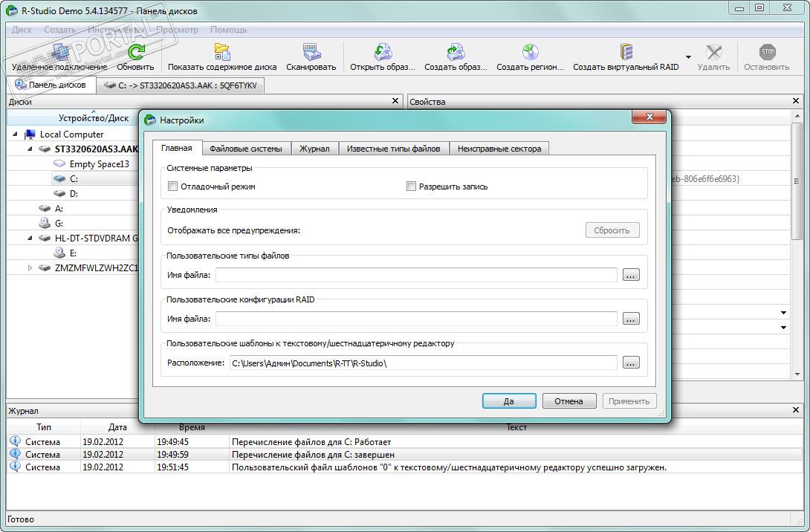Switch to Панель дисков tab
The width and height of the screenshot is (810, 532).
pos(51,85)
